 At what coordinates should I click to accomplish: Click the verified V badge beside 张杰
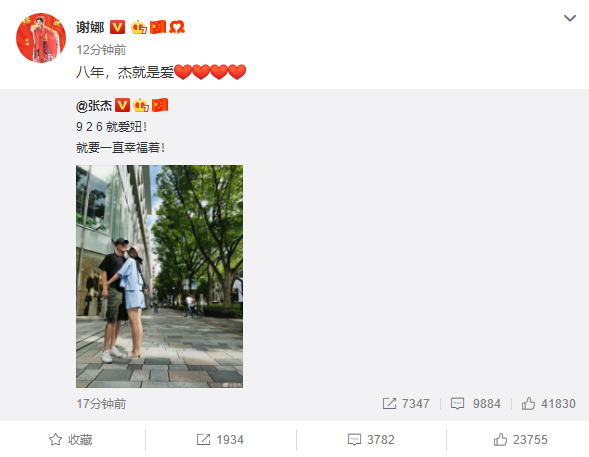pyautogui.click(x=122, y=106)
